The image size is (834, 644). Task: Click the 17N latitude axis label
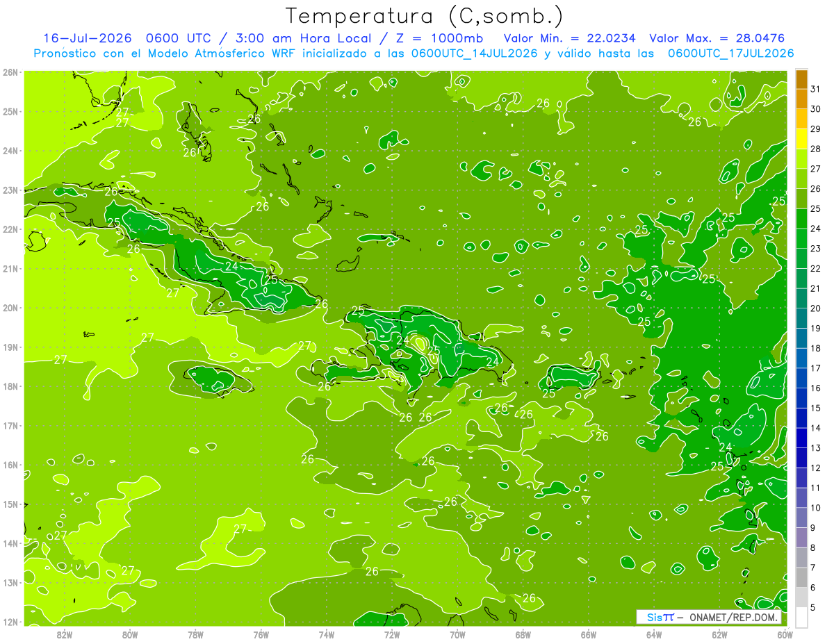tap(10, 425)
